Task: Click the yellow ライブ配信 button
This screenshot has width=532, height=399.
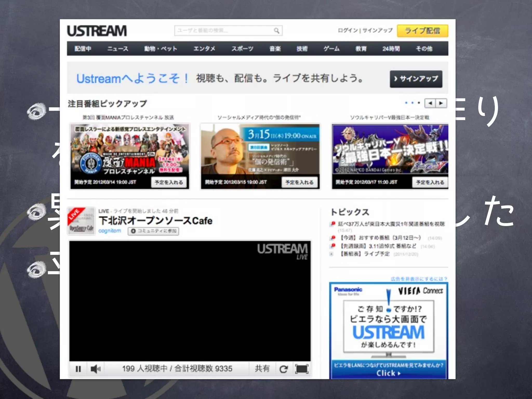Action: click(422, 31)
